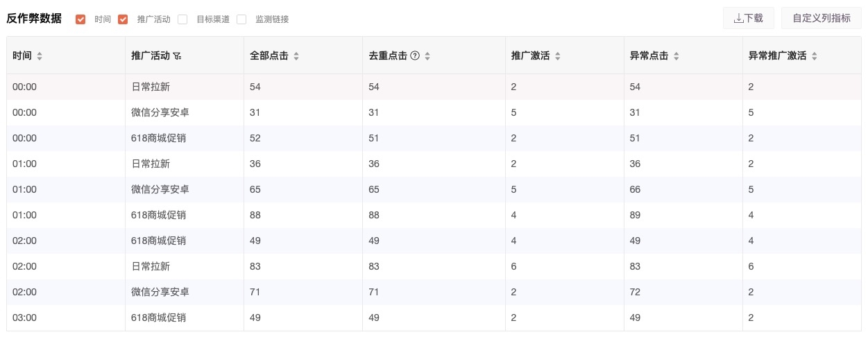Screen dimensions: 868x339
Task: Click 微信分享安卓 in the 01:00 row
Action: tap(160, 189)
